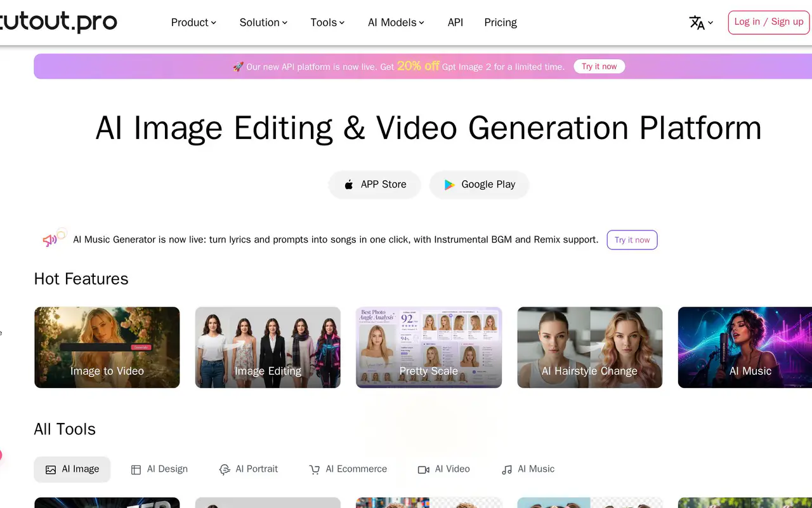Switch to the AI Music tab
The height and width of the screenshot is (508, 812).
click(528, 469)
